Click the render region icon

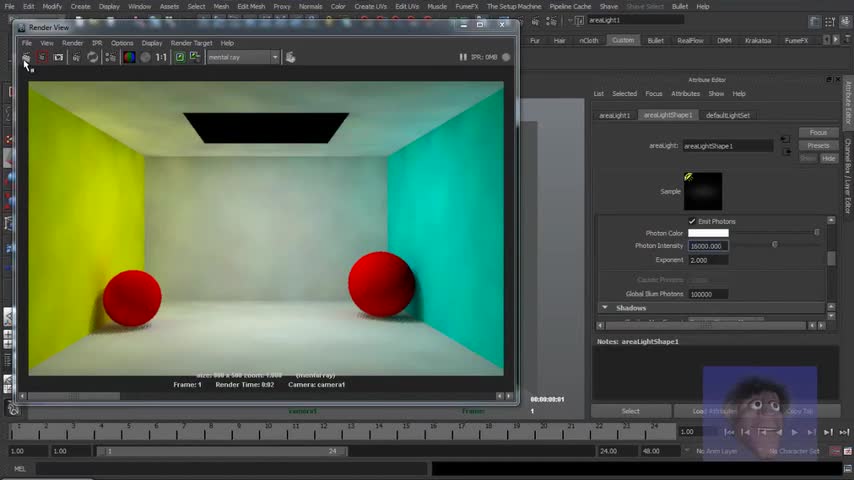pyautogui.click(x=42, y=57)
